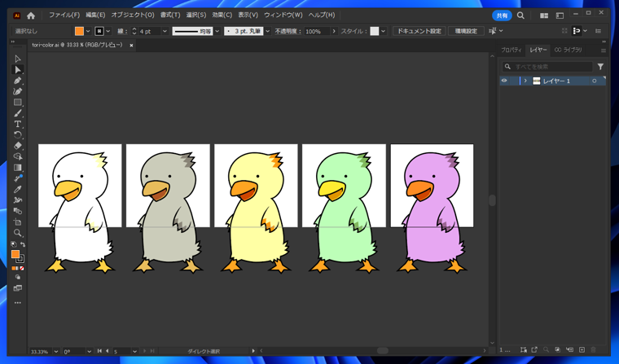Select the Gradient tool
Image resolution: width=619 pixels, height=364 pixels.
[x=18, y=168]
